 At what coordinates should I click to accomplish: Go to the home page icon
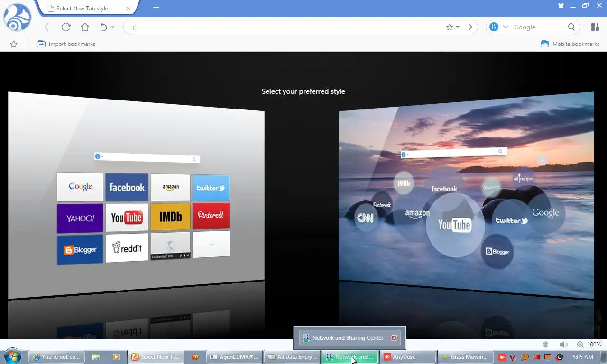[x=85, y=27]
